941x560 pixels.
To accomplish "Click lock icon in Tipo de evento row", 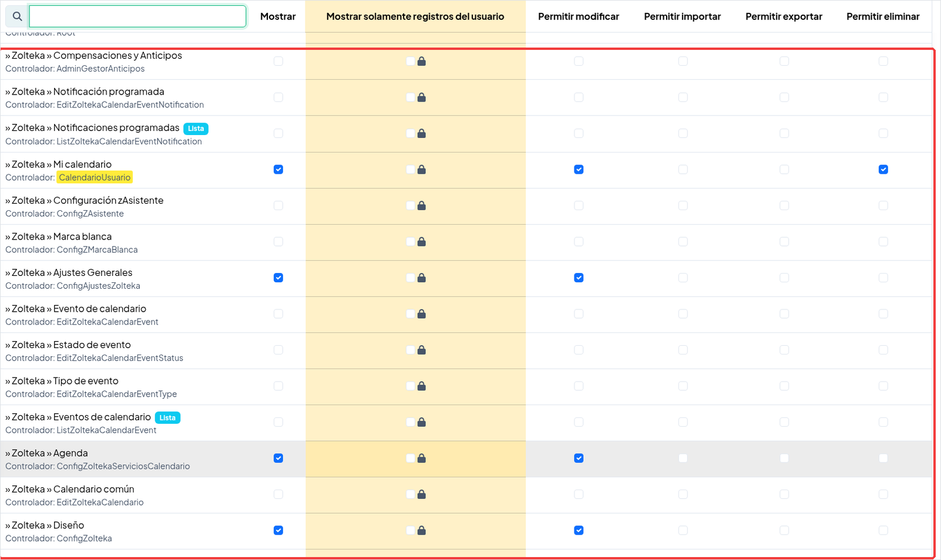I will (422, 386).
